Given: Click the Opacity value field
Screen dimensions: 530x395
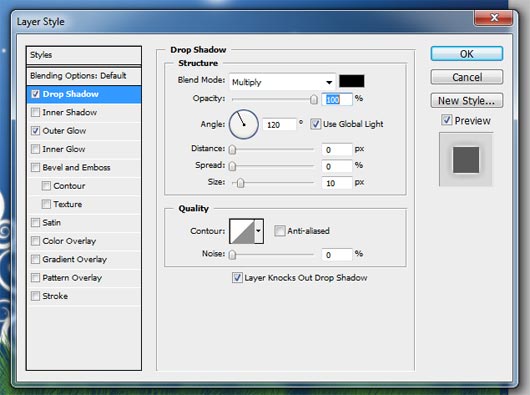Looking at the screenshot, I should point(337,99).
